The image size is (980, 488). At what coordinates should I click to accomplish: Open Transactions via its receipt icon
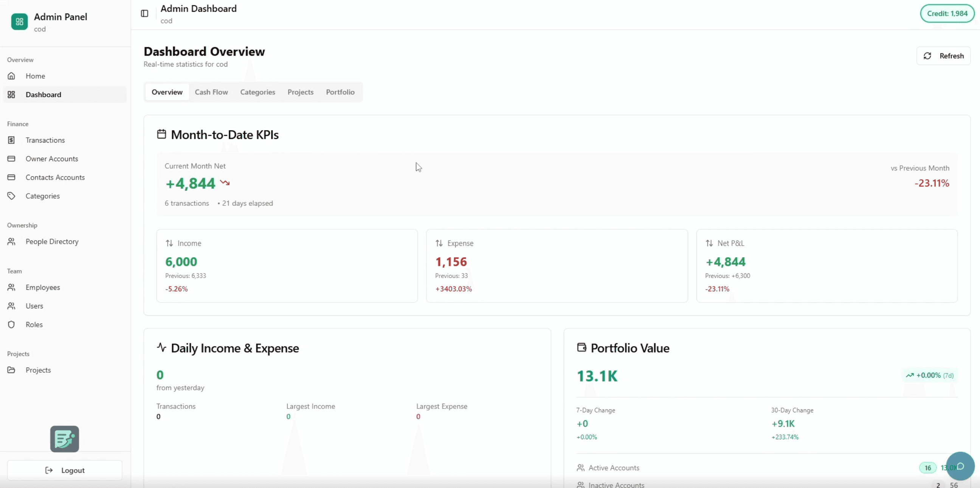coord(11,140)
